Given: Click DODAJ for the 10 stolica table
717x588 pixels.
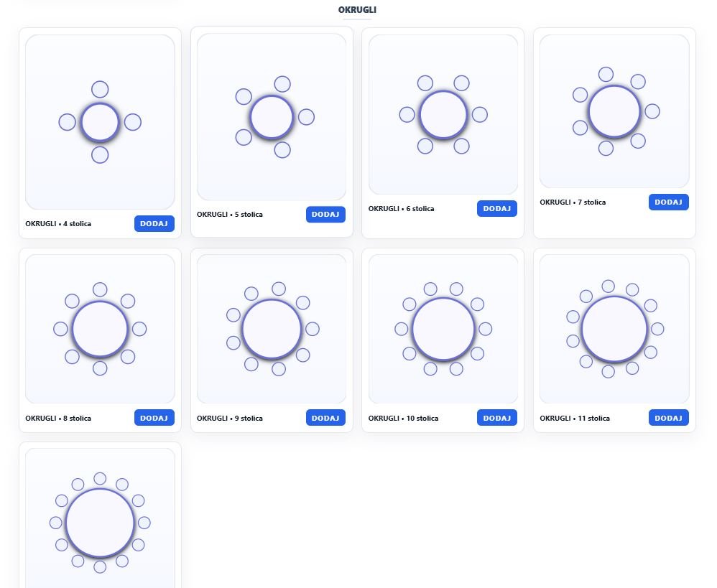Looking at the screenshot, I should (496, 418).
